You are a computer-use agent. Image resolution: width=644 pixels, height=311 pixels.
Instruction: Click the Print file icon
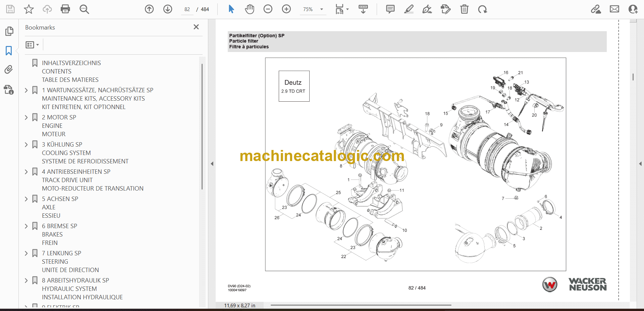click(x=65, y=9)
